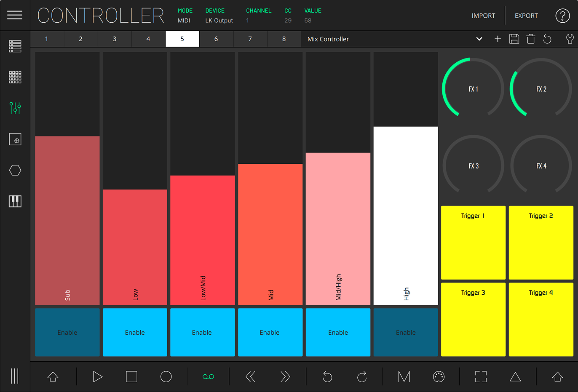This screenshot has width=578, height=392.
Task: Select controller tab 2
Action: tap(80, 39)
